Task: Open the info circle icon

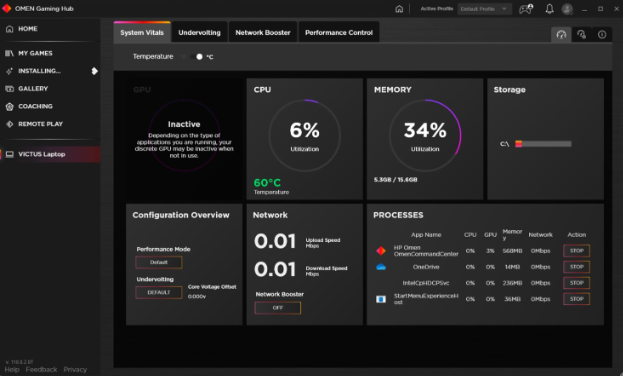Action: pyautogui.click(x=602, y=35)
